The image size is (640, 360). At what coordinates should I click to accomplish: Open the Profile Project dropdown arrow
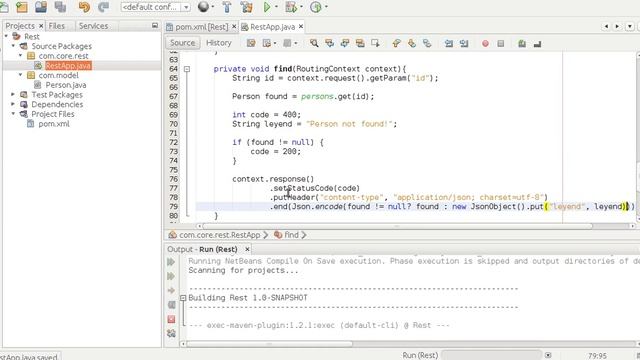point(326,7)
